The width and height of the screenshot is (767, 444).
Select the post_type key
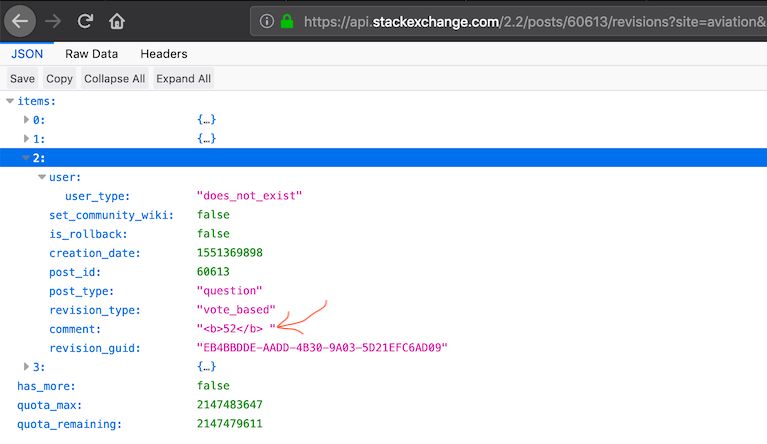pyautogui.click(x=81, y=291)
